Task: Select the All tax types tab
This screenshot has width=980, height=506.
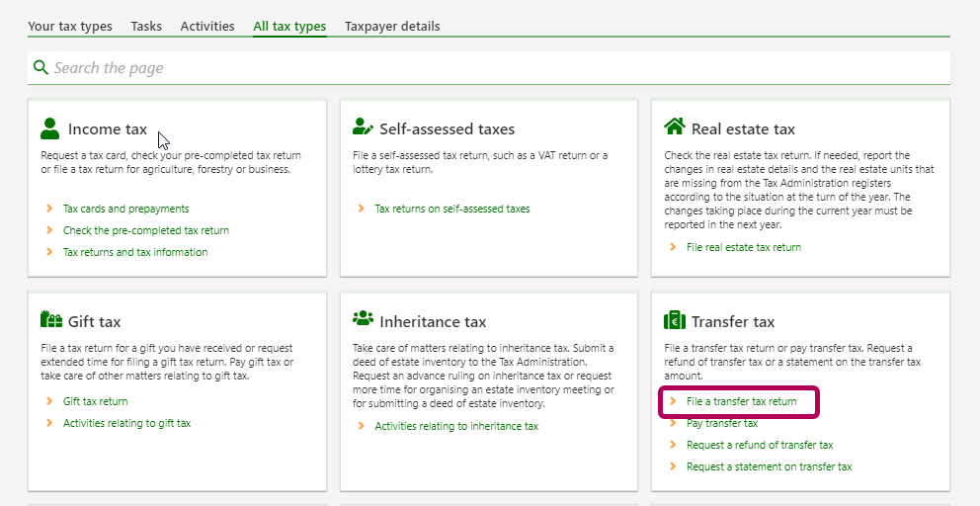Action: pyautogui.click(x=289, y=27)
